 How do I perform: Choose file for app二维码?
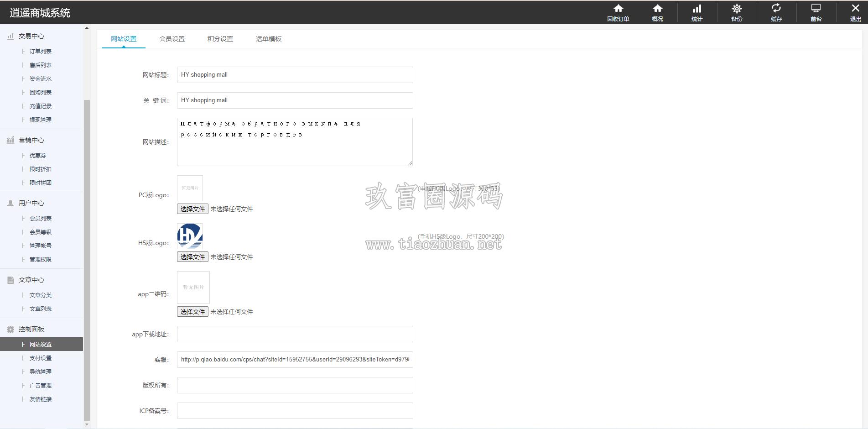point(192,312)
